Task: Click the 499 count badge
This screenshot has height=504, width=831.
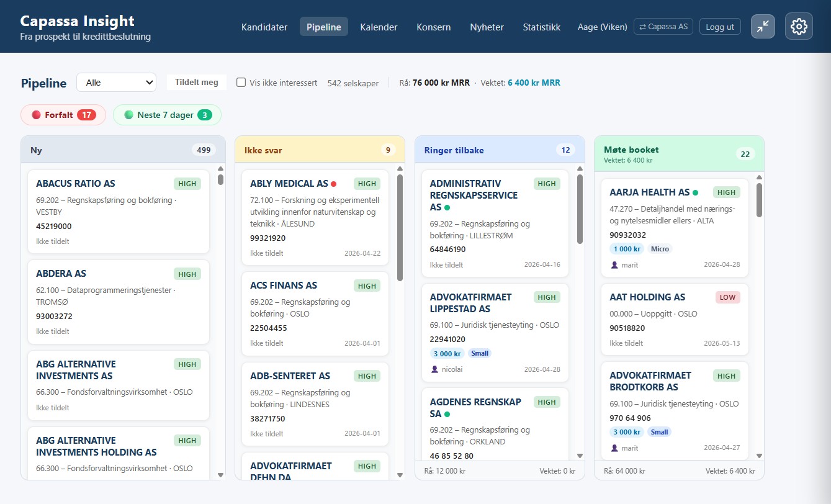Action: (x=204, y=150)
